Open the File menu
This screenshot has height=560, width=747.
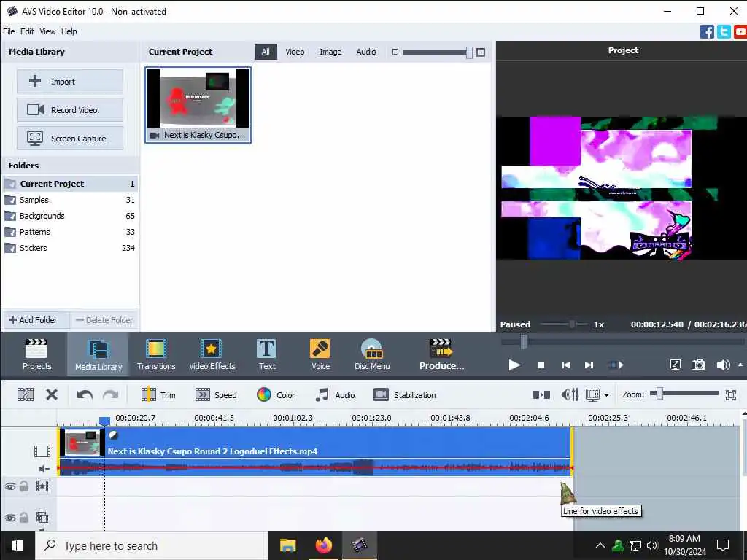pos(9,31)
